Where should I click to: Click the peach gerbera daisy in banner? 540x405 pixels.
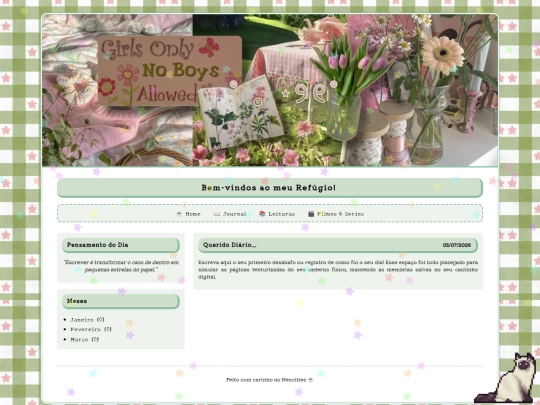point(443,54)
